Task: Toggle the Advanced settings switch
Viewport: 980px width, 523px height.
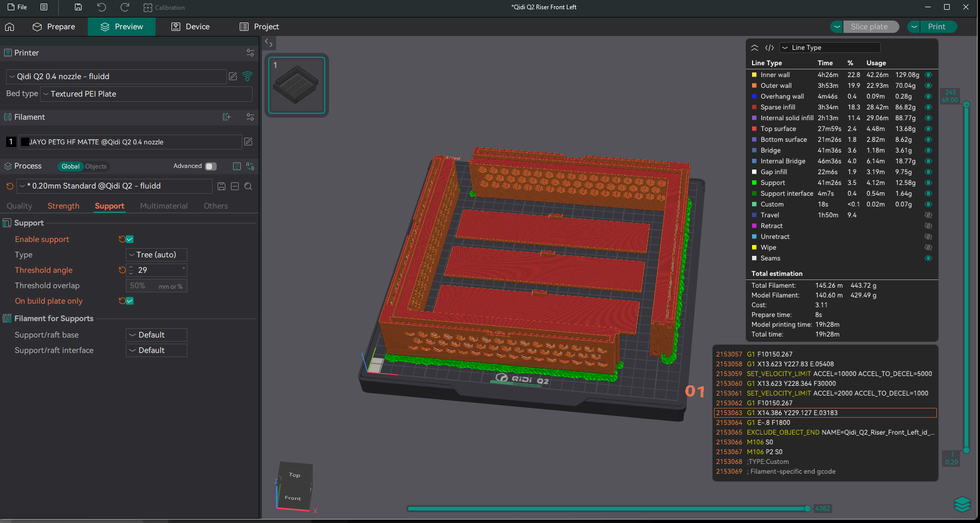Action: (210, 166)
